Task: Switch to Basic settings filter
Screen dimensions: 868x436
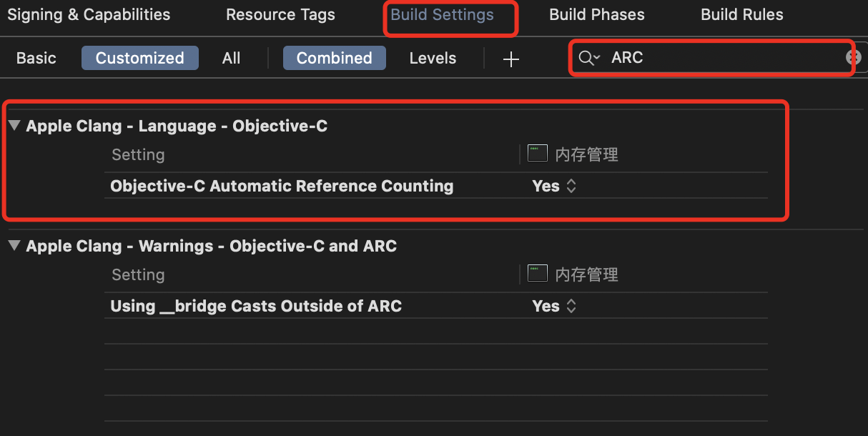Action: tap(36, 59)
